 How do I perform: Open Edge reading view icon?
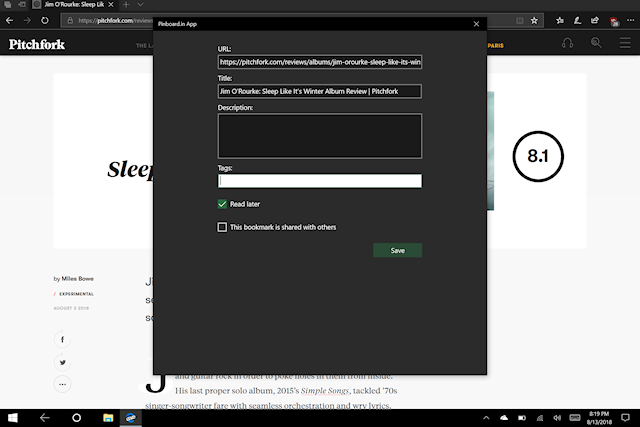520,20
